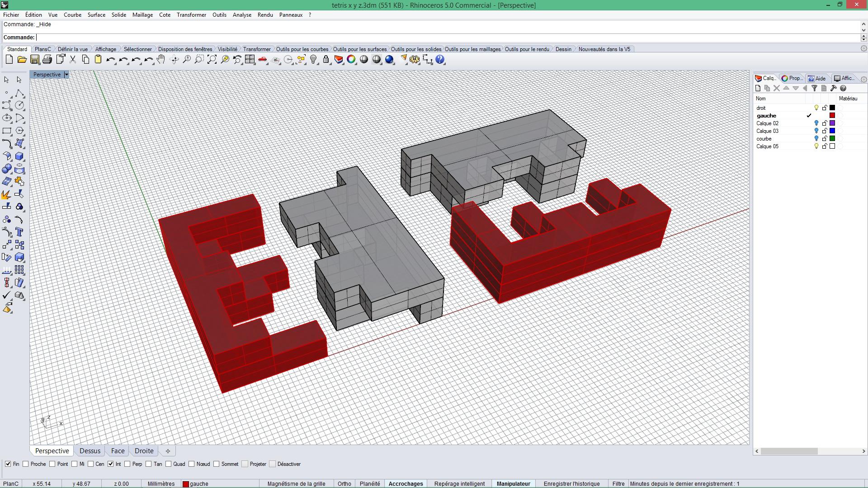868x488 pixels.
Task: Open the Perspective viewport title dropdown arrow
Action: click(66, 75)
